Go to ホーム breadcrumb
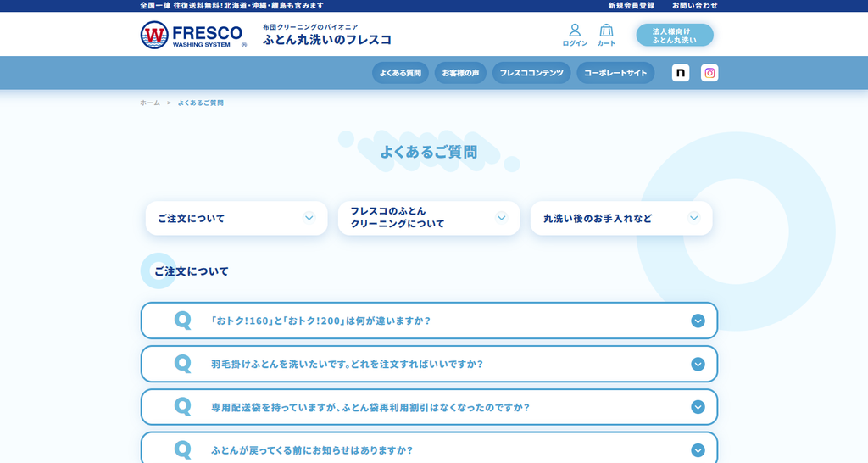The width and height of the screenshot is (868, 463). (x=150, y=103)
